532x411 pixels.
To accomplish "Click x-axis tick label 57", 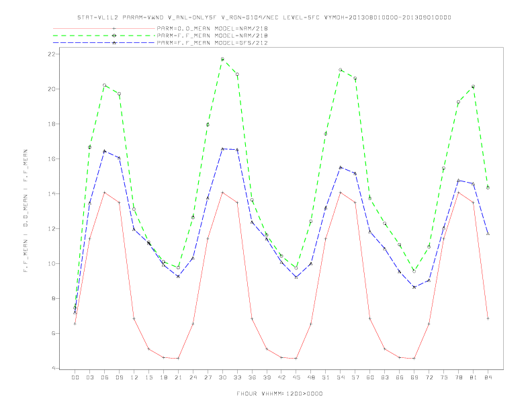I will 355,377.
